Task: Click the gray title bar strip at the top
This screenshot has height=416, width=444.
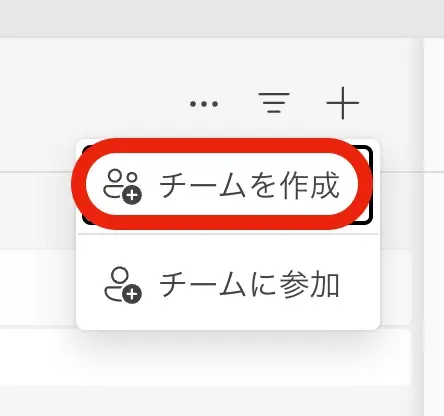Action: pos(222,18)
